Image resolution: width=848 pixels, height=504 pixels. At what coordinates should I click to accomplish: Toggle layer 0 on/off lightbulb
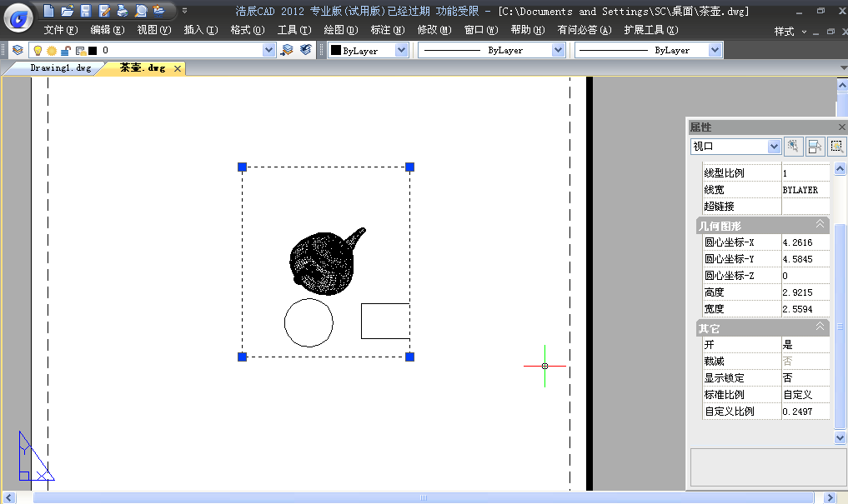pyautogui.click(x=38, y=50)
